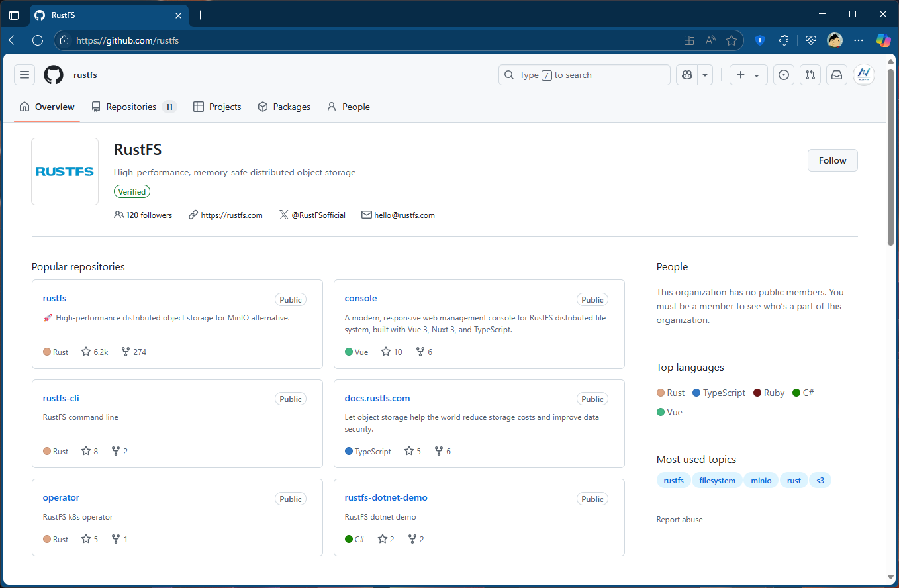
Task: Click the Verified badge
Action: click(132, 191)
